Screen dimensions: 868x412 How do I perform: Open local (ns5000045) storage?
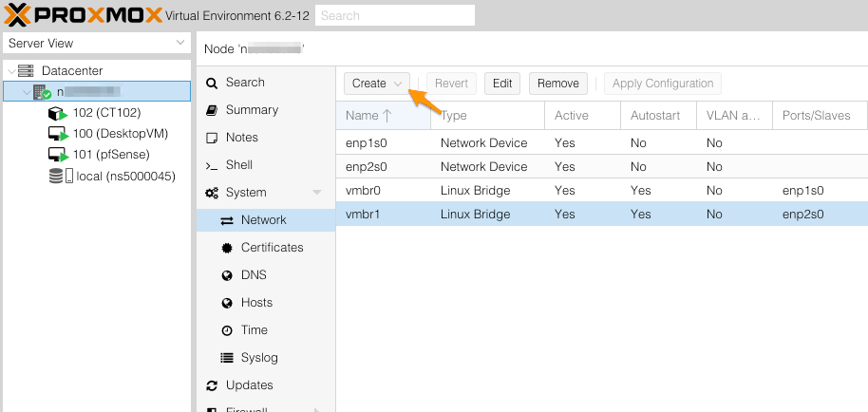(125, 176)
